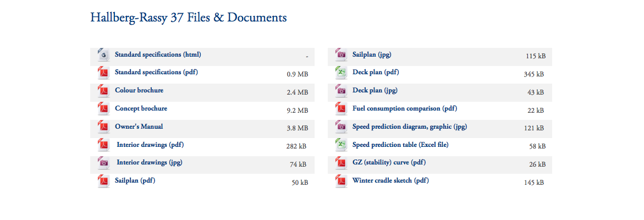Click the 26 kB file size text
The image size is (644, 220).
tap(537, 164)
